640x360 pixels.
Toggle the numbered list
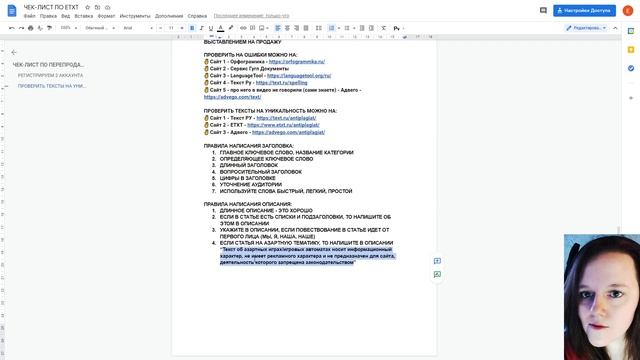pos(331,28)
